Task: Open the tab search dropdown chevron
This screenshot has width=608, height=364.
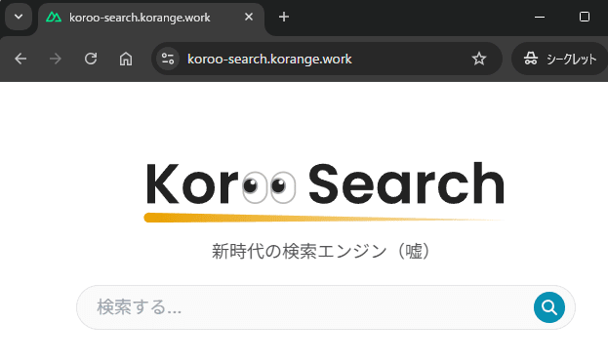Action: point(19,17)
